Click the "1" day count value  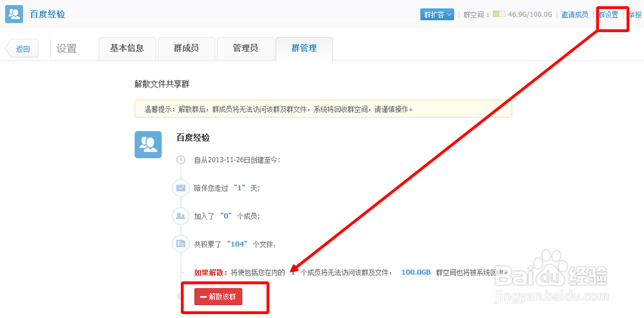pyautogui.click(x=239, y=187)
